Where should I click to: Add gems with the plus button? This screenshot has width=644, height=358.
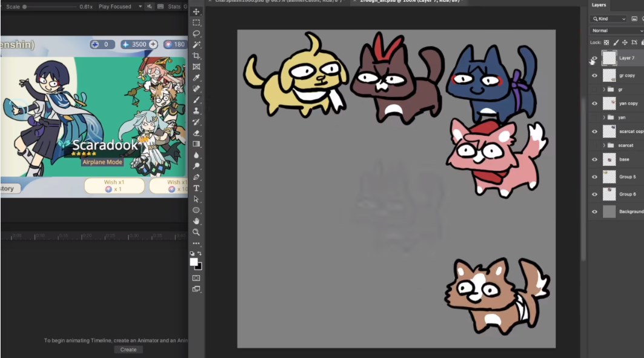point(153,44)
